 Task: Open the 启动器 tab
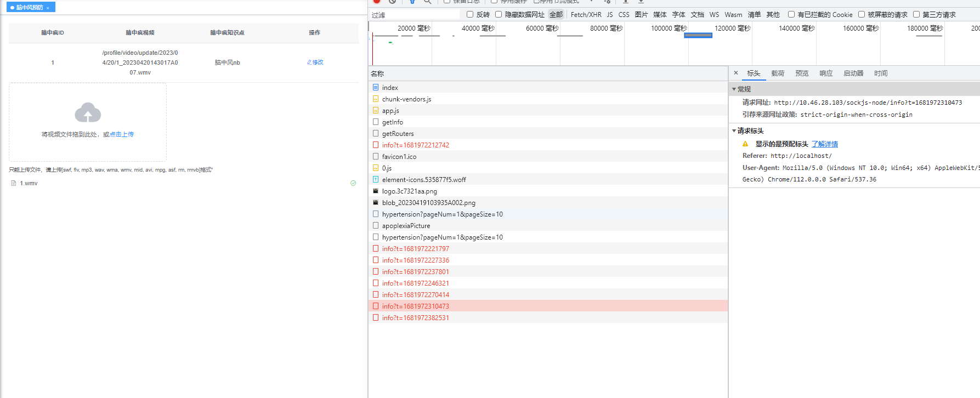[x=853, y=73]
